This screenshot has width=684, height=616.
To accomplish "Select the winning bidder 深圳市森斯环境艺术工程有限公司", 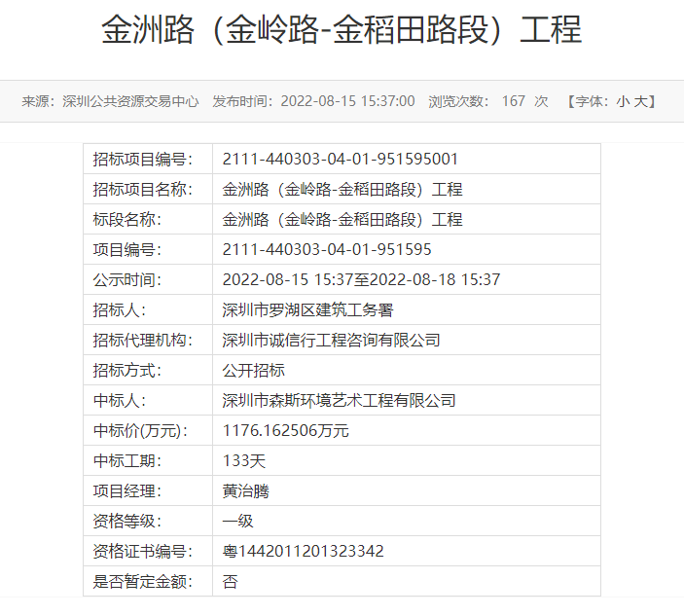I will [339, 401].
